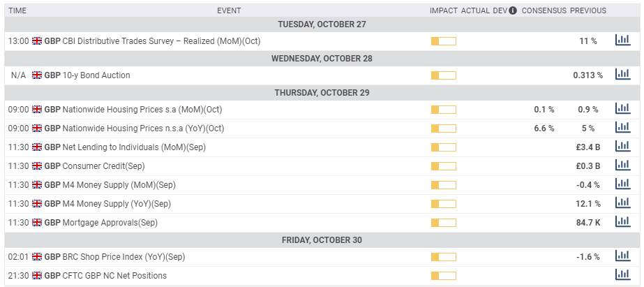Click the info icon next to DEV

[513, 10]
